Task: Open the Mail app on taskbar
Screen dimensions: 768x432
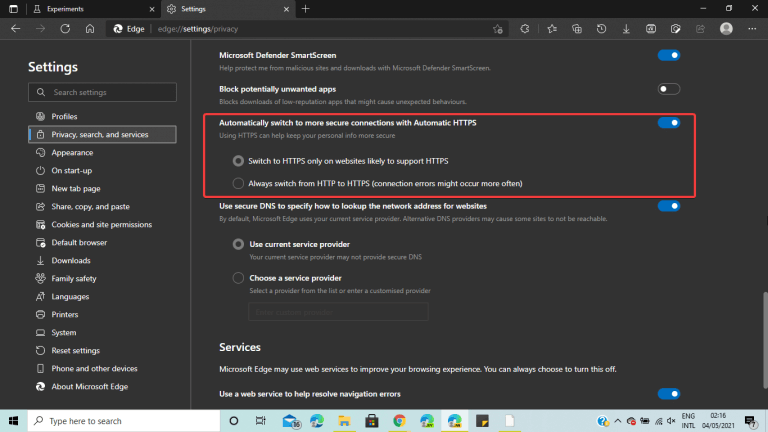Action: click(x=291, y=421)
